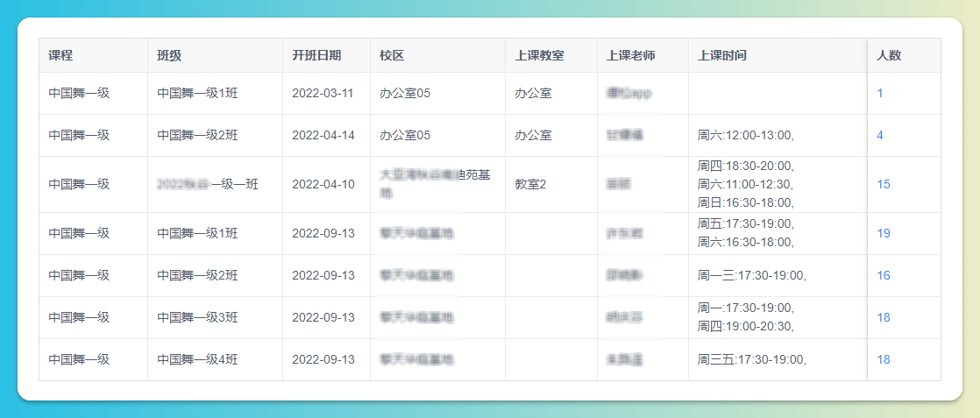Click the 校区 column header
Screen dimensions: 980x418
pos(392,55)
